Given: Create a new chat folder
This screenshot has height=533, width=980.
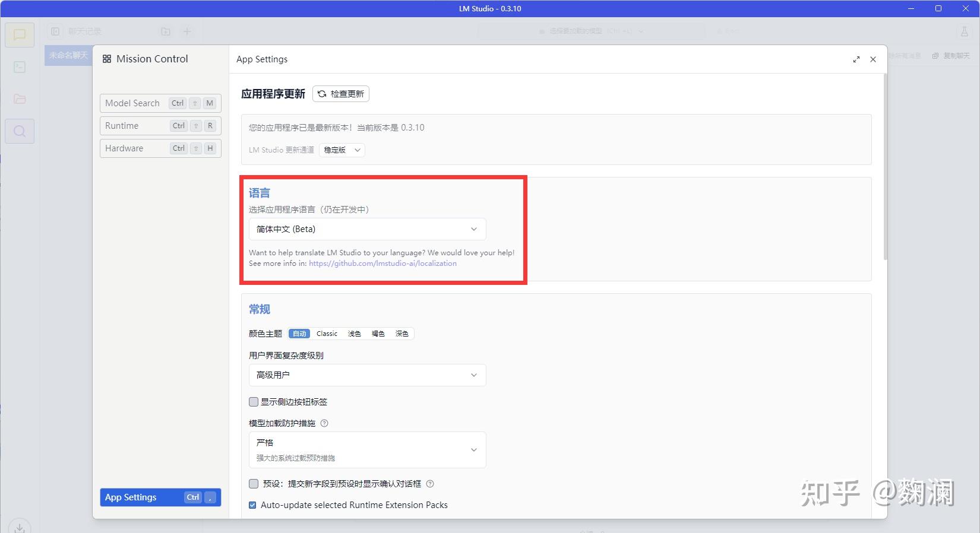Looking at the screenshot, I should pyautogui.click(x=166, y=31).
